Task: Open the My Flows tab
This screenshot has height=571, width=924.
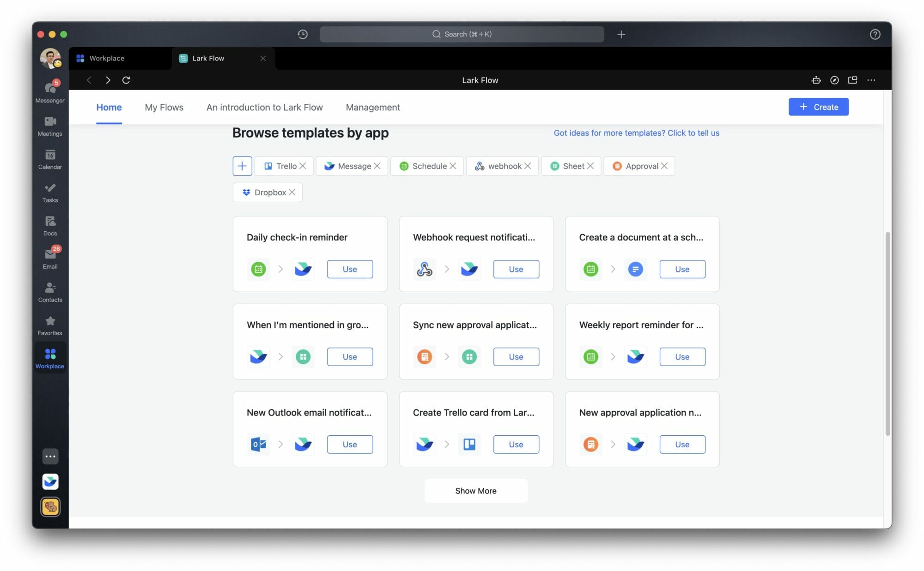Action: (164, 107)
